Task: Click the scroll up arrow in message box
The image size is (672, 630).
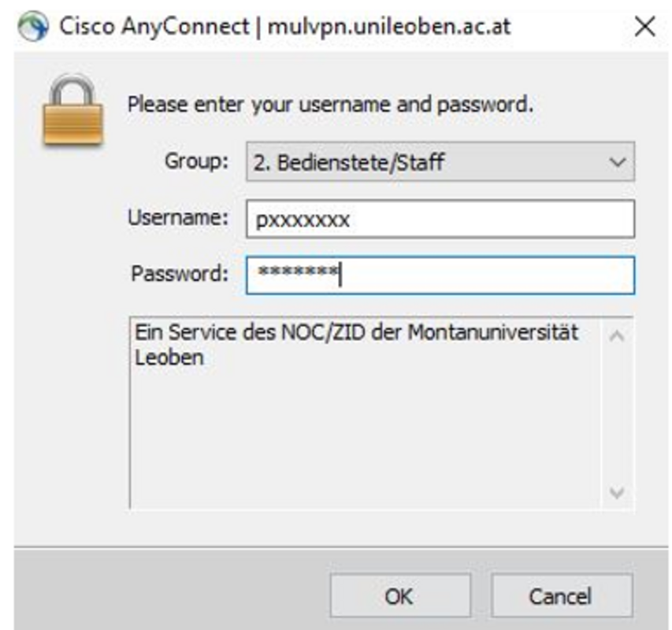Action: click(x=618, y=336)
